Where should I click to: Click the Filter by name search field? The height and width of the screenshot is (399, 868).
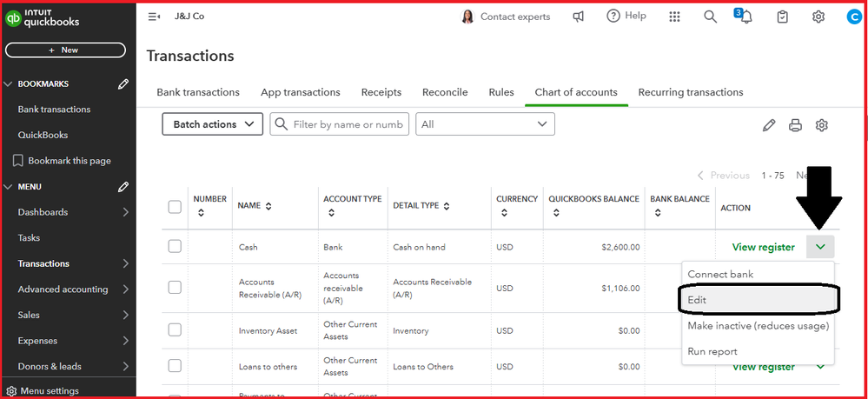(348, 124)
